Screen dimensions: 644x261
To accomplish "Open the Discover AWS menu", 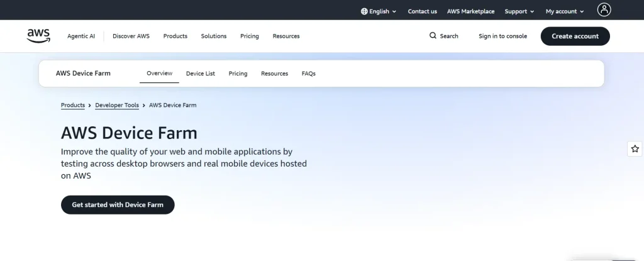I will point(131,36).
